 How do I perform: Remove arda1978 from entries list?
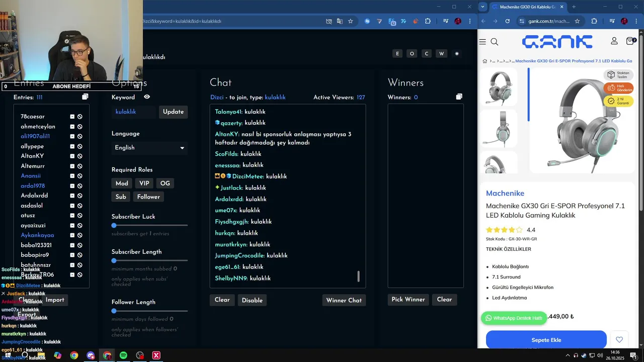(x=72, y=186)
